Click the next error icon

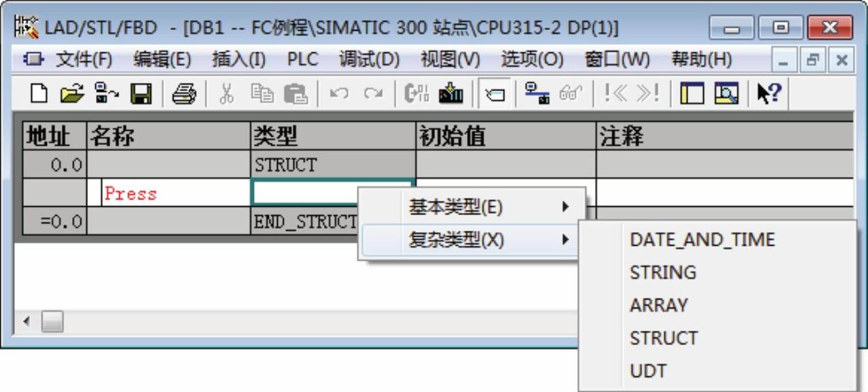[x=647, y=94]
